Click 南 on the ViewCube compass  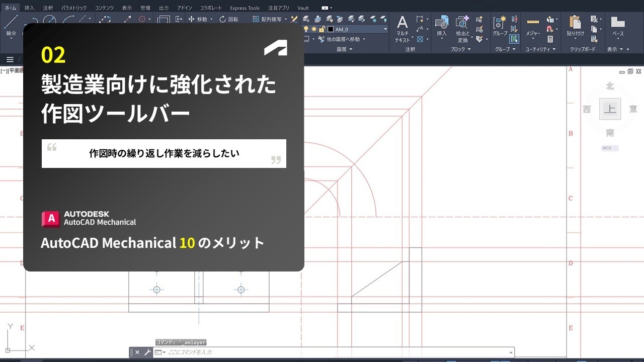610,133
